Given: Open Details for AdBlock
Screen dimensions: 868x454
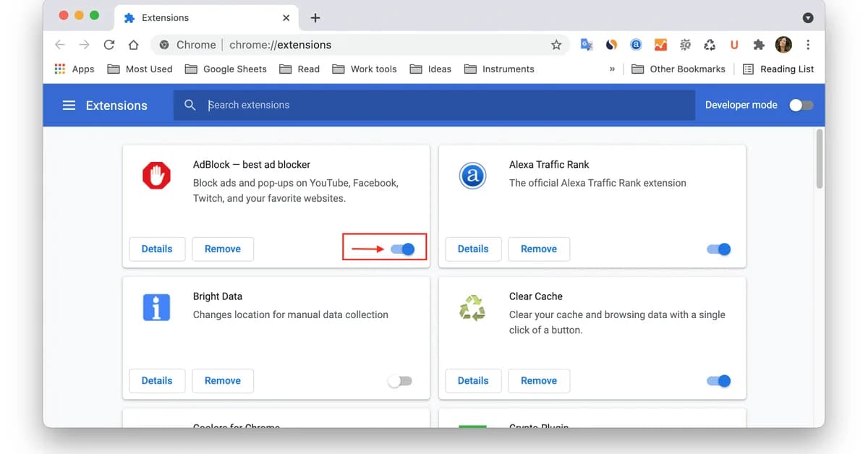Looking at the screenshot, I should pos(157,249).
